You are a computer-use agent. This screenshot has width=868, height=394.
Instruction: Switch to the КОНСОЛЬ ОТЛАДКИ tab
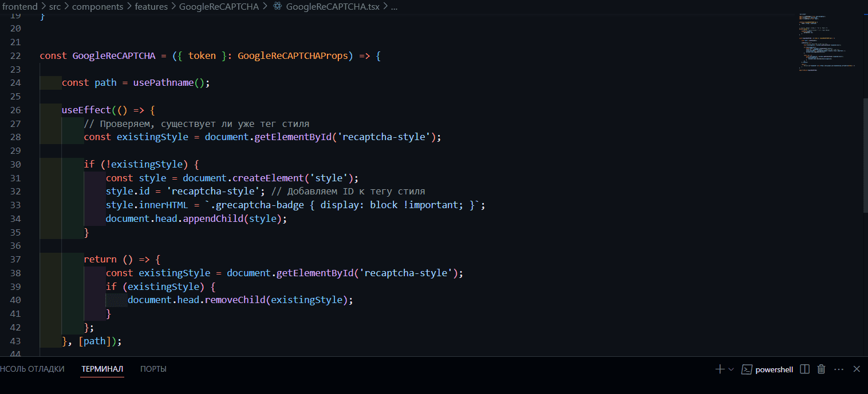(31, 369)
